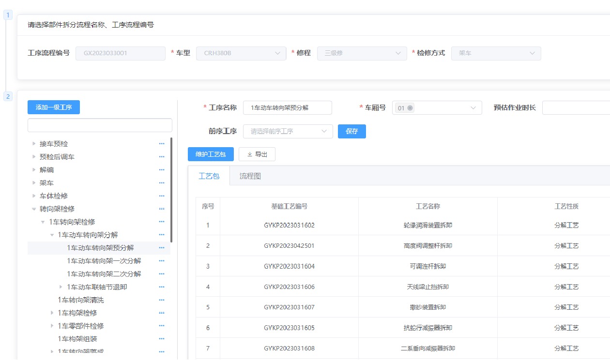Open more options for 接车预检
The image size is (610, 364).
(162, 144)
